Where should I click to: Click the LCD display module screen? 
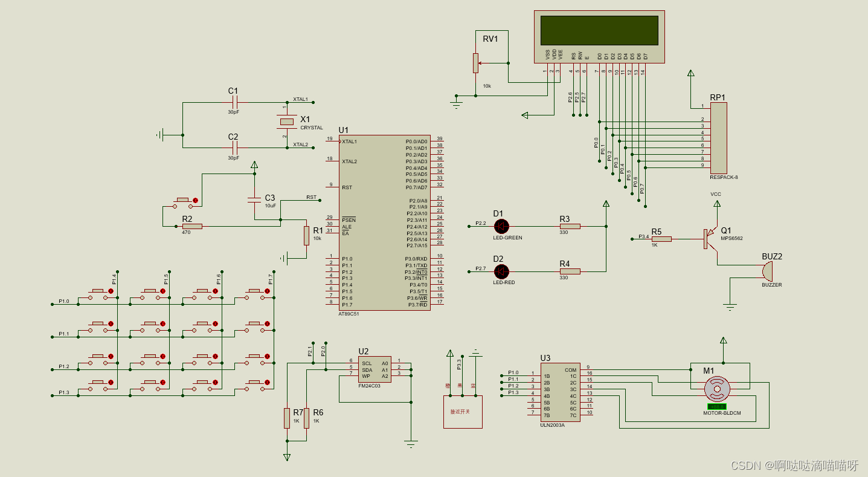[599, 30]
